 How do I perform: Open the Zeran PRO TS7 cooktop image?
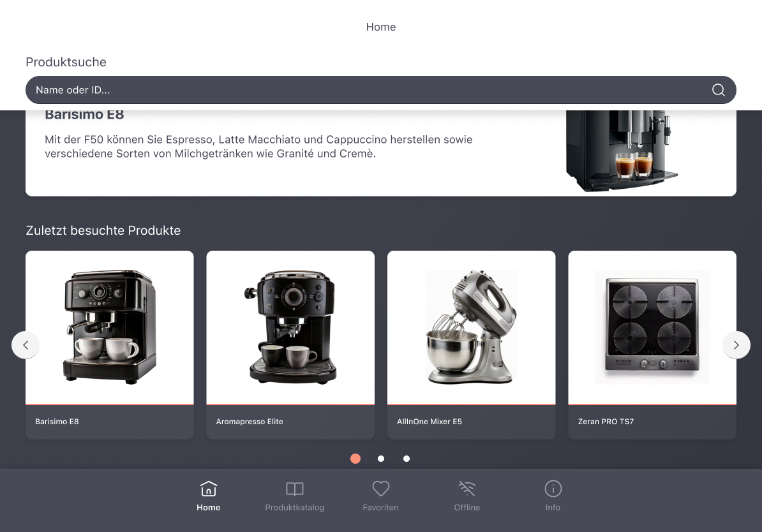point(652,327)
